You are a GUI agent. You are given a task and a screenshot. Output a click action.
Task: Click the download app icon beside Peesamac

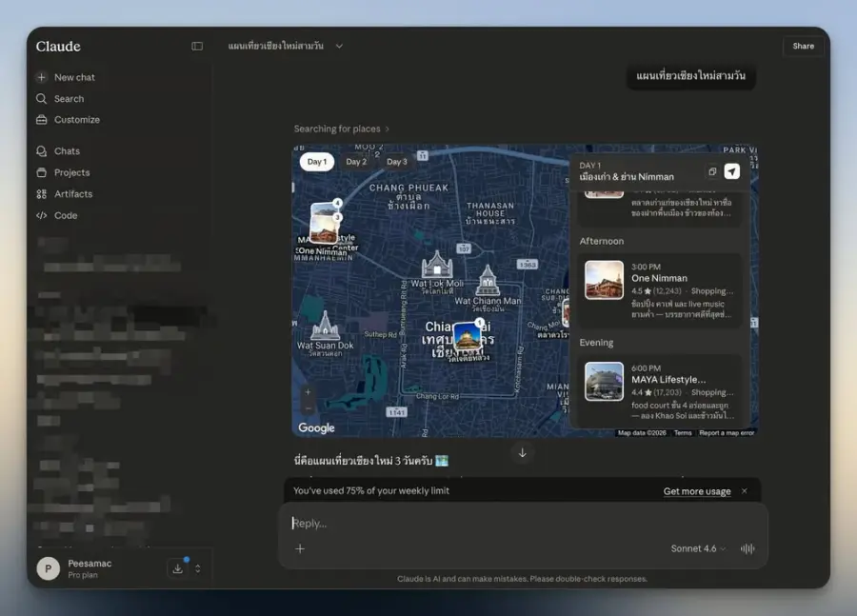(178, 569)
